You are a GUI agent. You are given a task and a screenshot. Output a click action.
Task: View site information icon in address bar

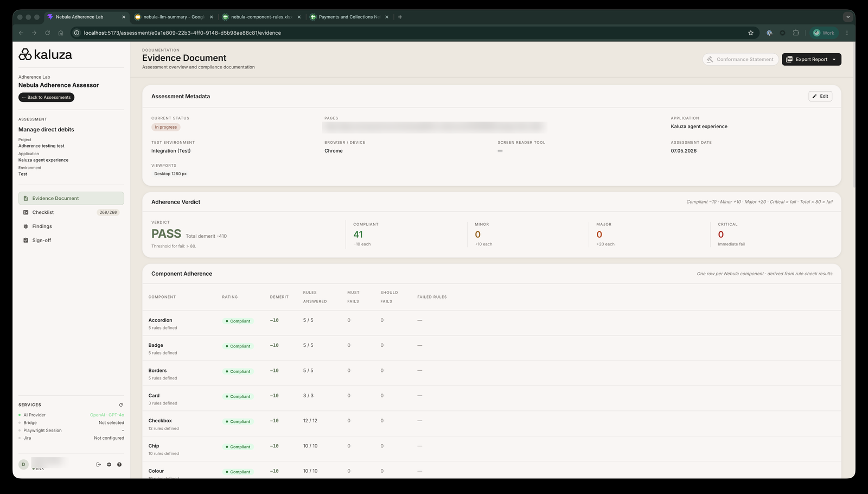point(77,33)
